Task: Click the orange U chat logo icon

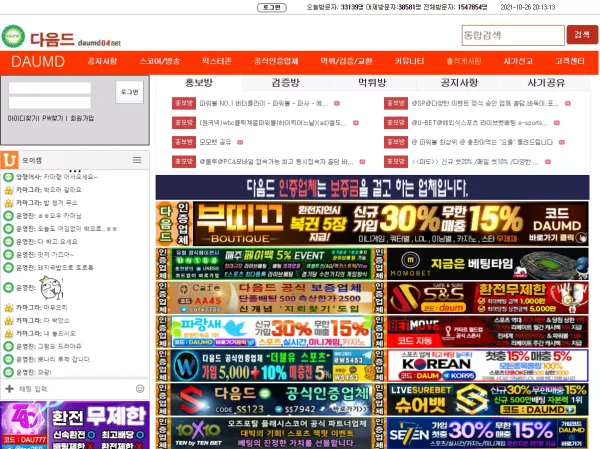Action: pos(9,160)
